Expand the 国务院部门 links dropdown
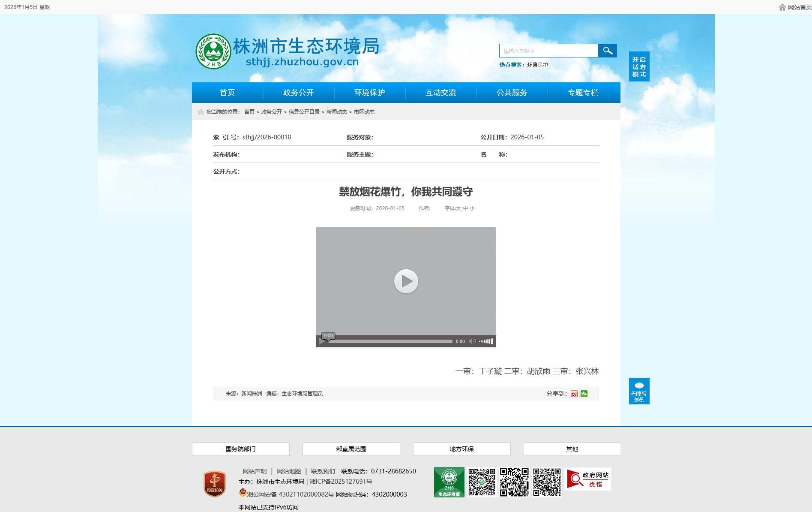Screen dimensions: 812x512 coord(240,449)
